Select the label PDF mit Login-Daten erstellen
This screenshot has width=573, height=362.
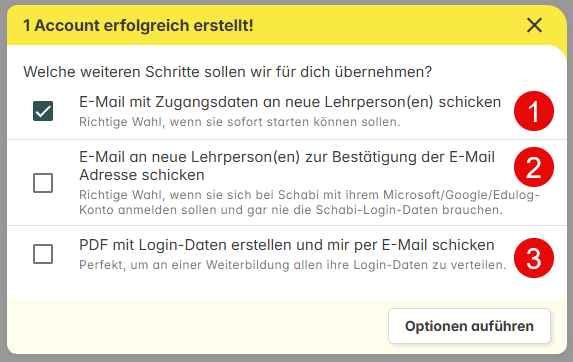pyautogui.click(x=286, y=245)
